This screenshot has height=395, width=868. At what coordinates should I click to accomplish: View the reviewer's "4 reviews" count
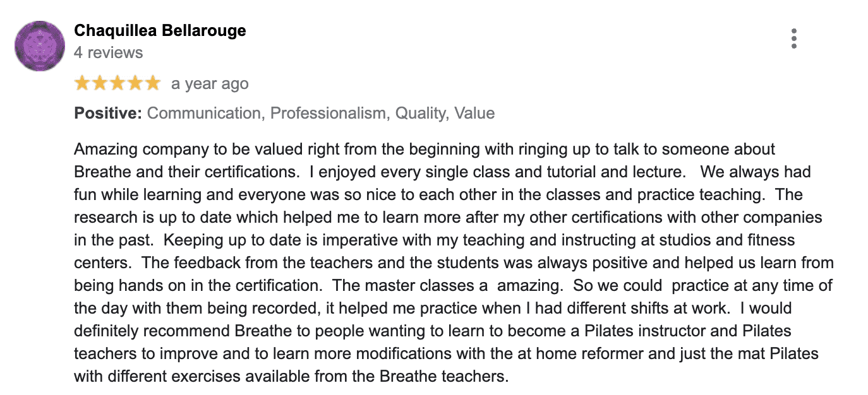click(x=108, y=52)
